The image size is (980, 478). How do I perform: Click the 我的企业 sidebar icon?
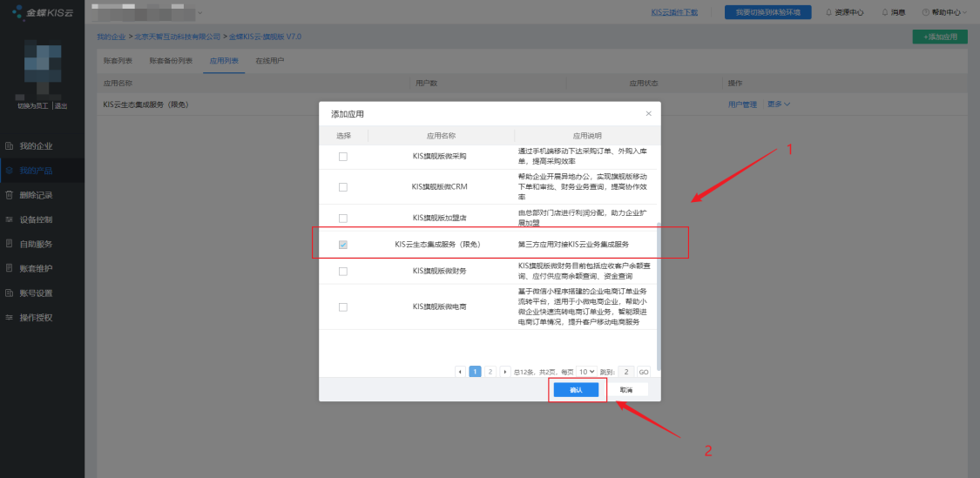click(x=9, y=146)
